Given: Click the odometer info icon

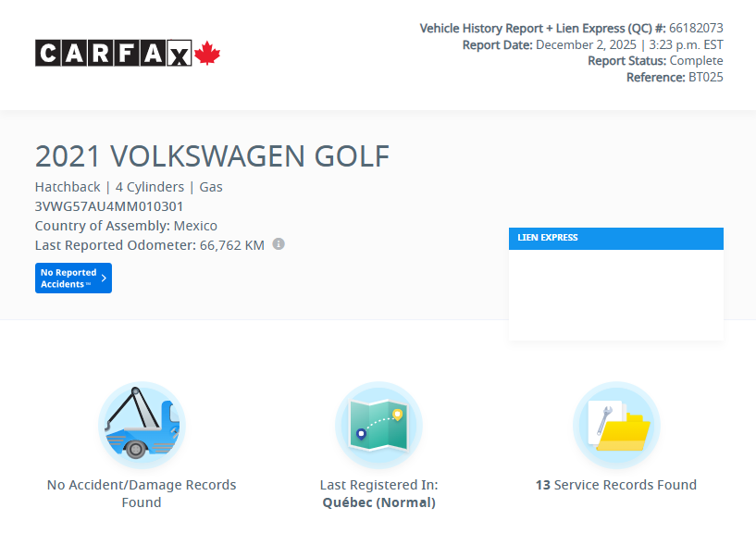Looking at the screenshot, I should point(279,244).
